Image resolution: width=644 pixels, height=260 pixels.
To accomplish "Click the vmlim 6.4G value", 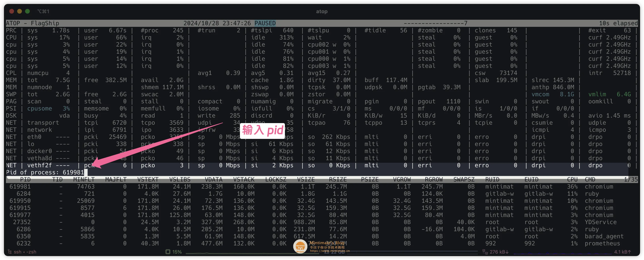I will [x=609, y=94].
